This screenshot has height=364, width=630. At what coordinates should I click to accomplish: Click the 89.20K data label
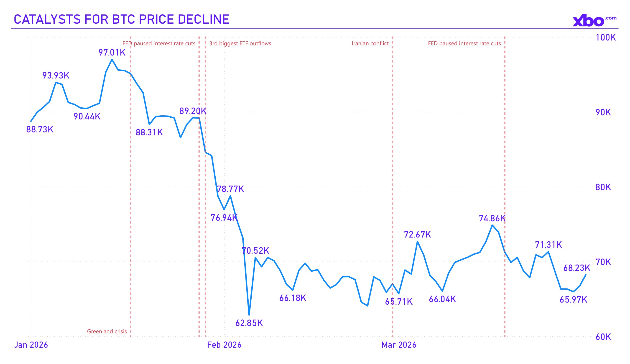[x=193, y=111]
